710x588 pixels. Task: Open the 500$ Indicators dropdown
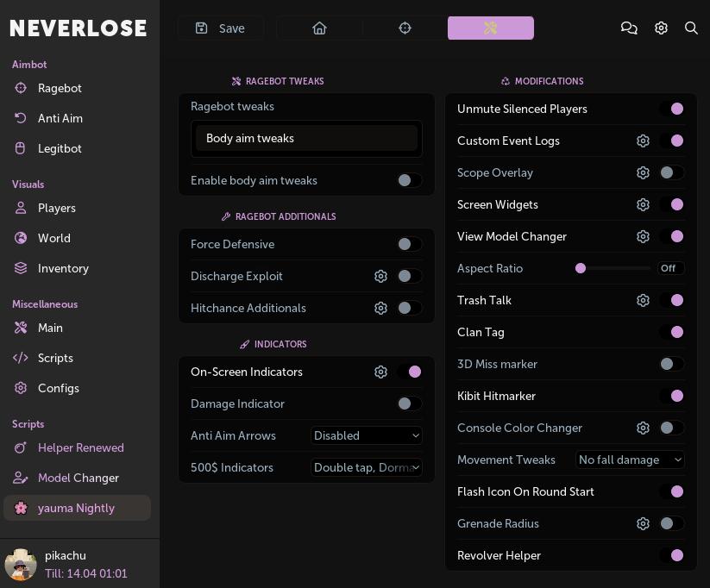367,467
